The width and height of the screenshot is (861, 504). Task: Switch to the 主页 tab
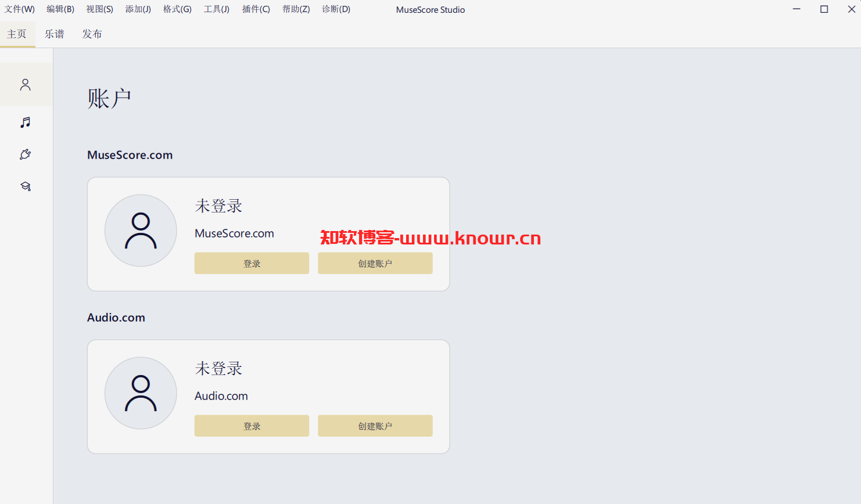pyautogui.click(x=17, y=34)
